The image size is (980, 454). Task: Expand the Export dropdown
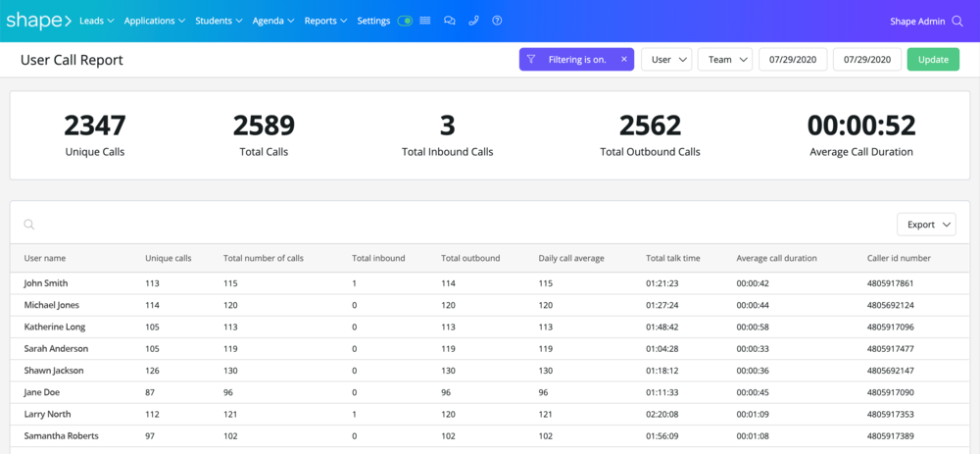click(x=926, y=225)
